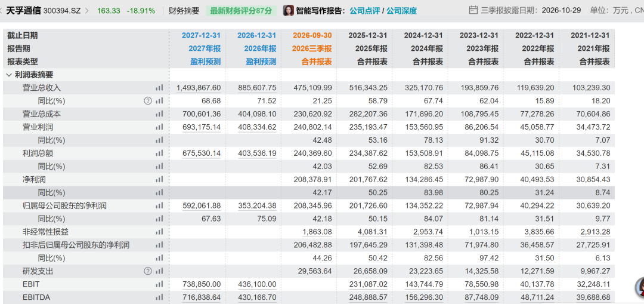Click 2022 EBITDA value 48,711.24
Image resolution: width=644 pixels, height=304 pixels.
pos(538,297)
